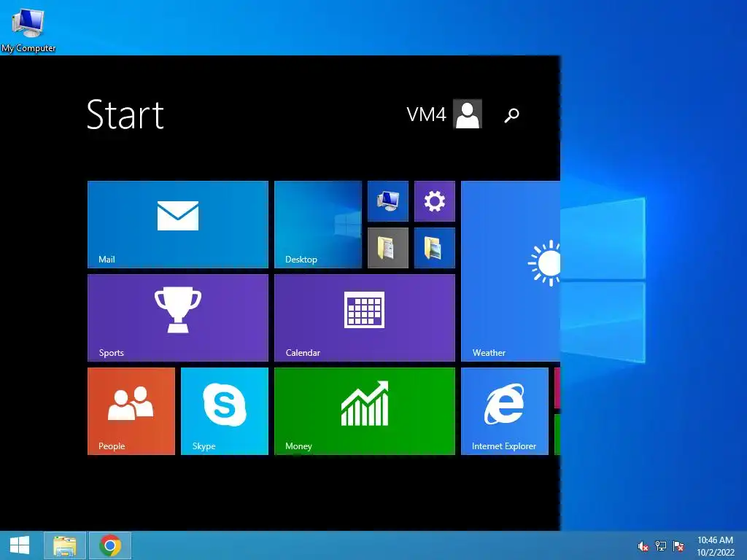Launch Skype from the Start screen
Image resolution: width=747 pixels, height=560 pixels.
pyautogui.click(x=225, y=411)
